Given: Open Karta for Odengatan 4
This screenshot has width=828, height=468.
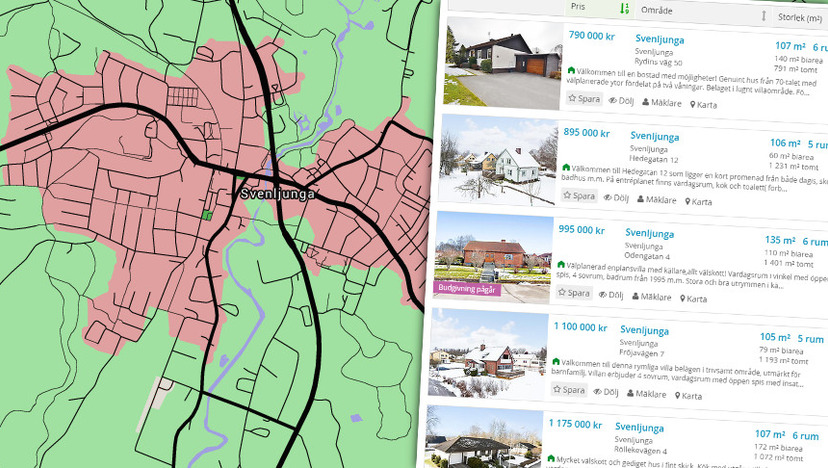Looking at the screenshot, I should tap(693, 299).
